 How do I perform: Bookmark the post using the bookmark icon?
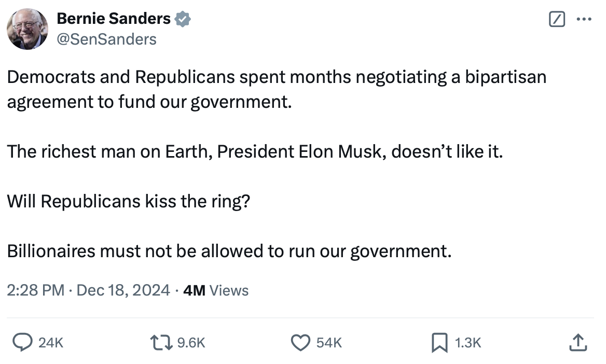pos(439,342)
